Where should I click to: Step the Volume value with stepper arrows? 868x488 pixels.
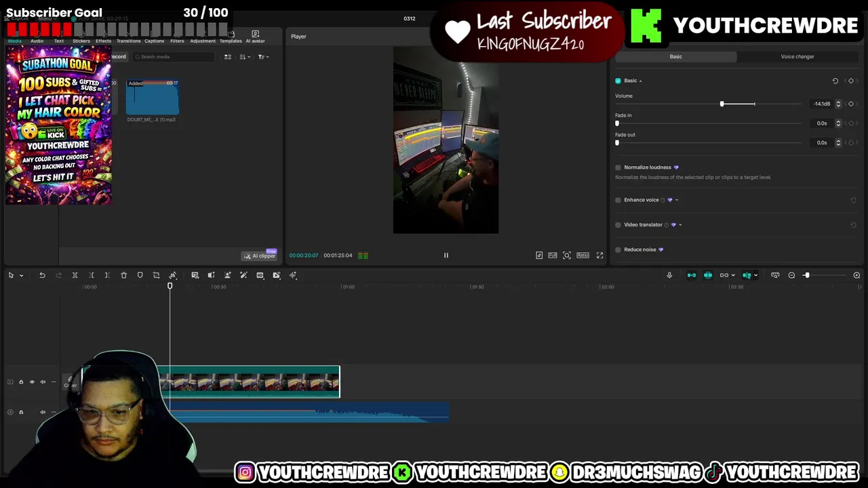click(x=838, y=104)
